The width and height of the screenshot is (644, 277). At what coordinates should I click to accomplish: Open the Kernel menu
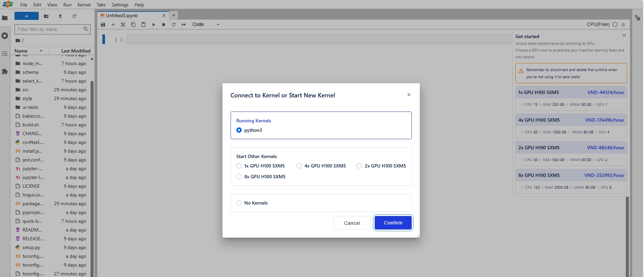point(84,5)
